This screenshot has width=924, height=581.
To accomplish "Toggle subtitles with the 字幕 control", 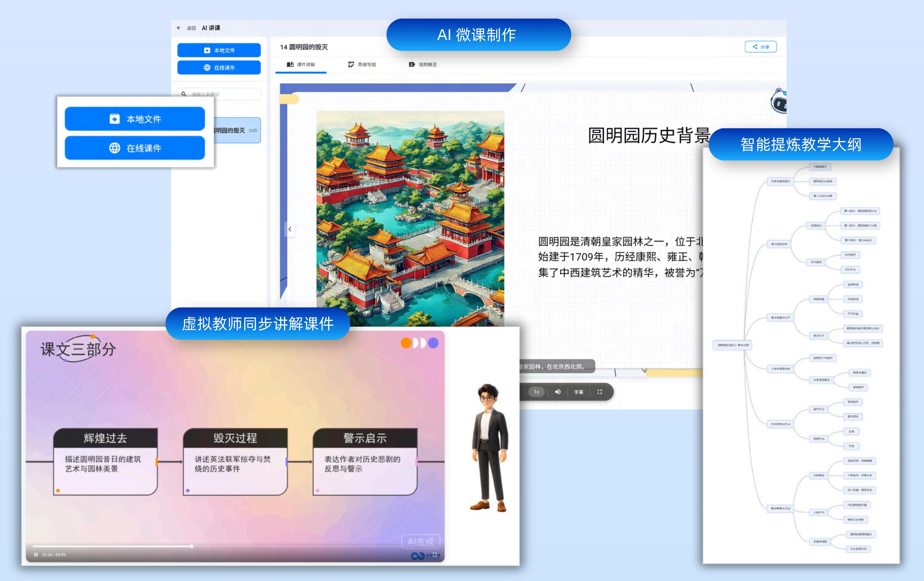I will [x=579, y=392].
